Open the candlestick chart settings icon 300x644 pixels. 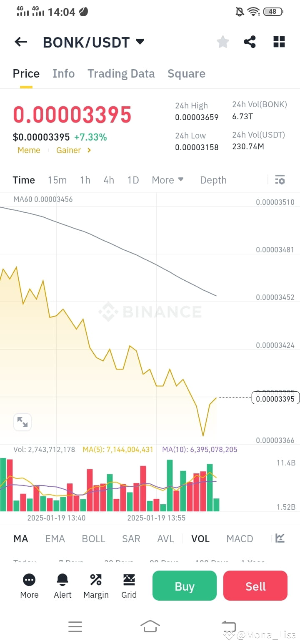pyautogui.click(x=280, y=180)
